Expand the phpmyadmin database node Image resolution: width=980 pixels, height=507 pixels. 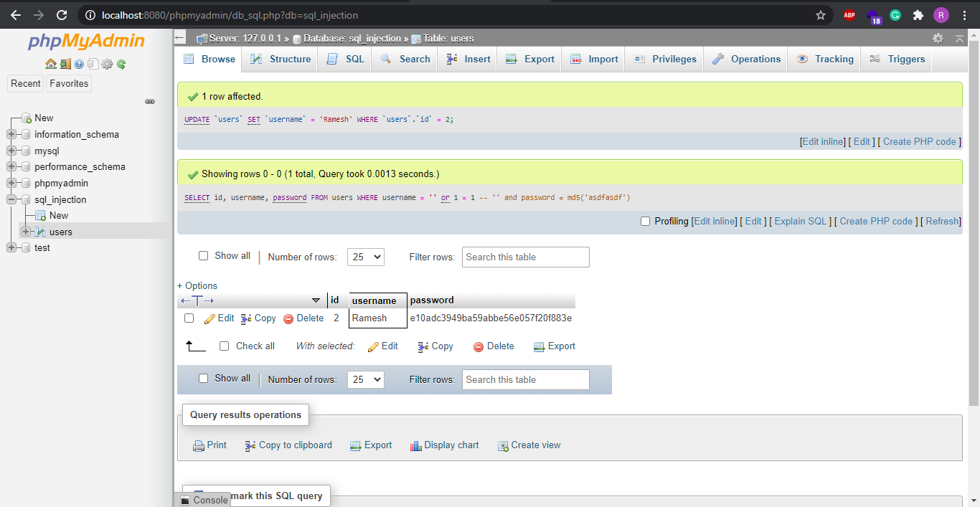point(11,183)
